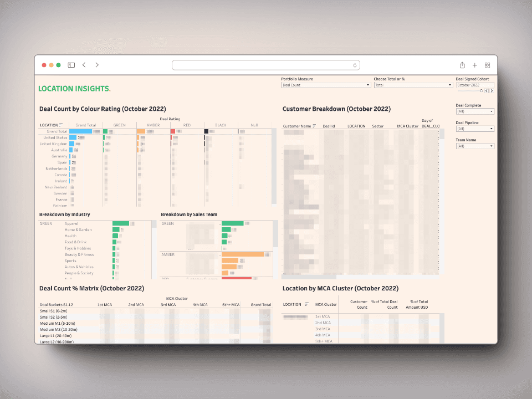
Task: Click the LOCATION INSIGHTS title
Action: [x=74, y=89]
